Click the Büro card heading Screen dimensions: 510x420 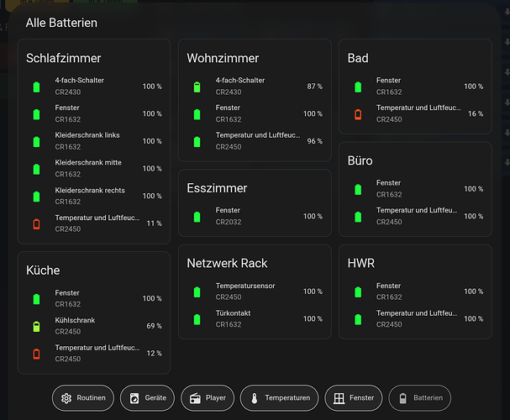point(360,160)
